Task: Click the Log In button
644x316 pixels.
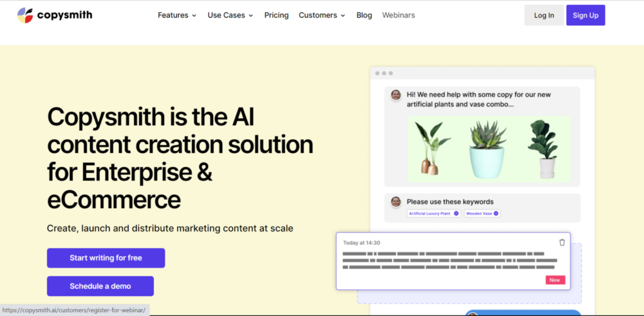Action: click(x=544, y=15)
